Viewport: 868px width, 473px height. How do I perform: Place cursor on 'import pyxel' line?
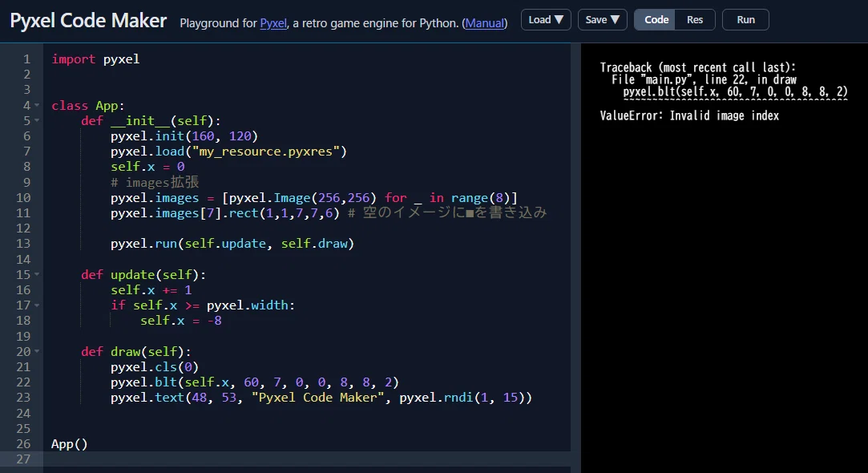click(95, 59)
